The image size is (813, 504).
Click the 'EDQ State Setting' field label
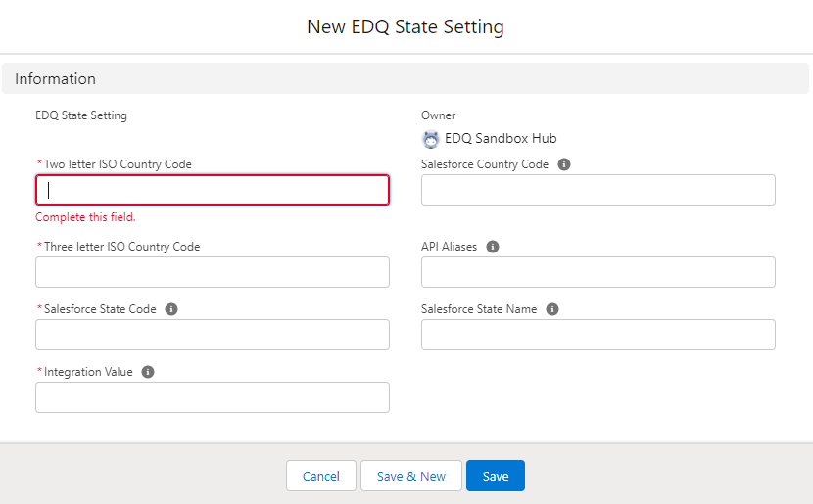81,115
